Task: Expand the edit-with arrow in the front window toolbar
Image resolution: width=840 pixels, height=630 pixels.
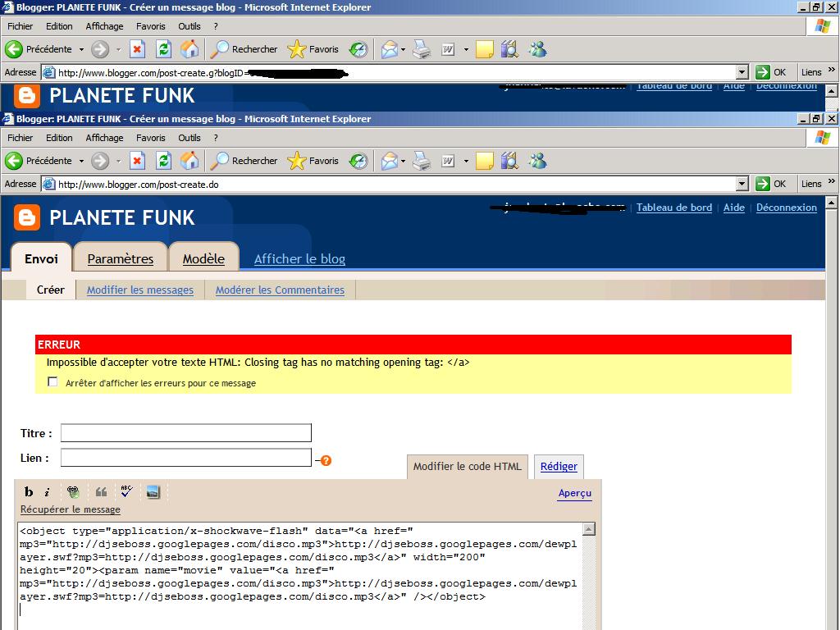Action: pos(466,161)
